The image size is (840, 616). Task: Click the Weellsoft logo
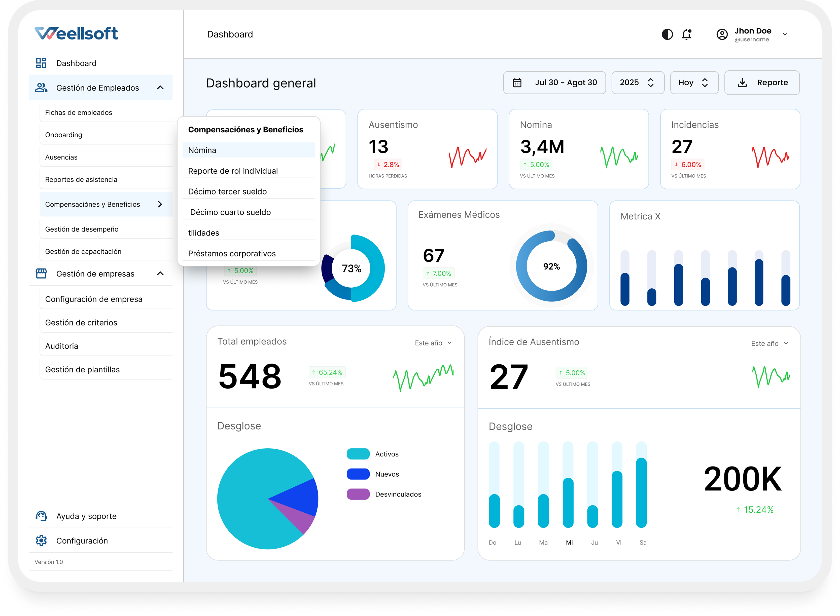coord(77,33)
